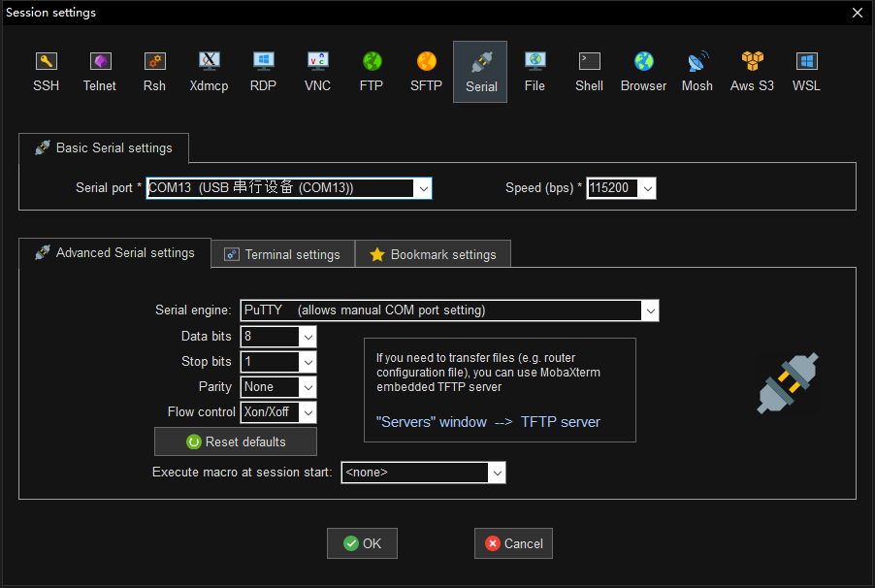Image resolution: width=875 pixels, height=588 pixels.
Task: Pick the Rsh session icon
Action: point(154,72)
